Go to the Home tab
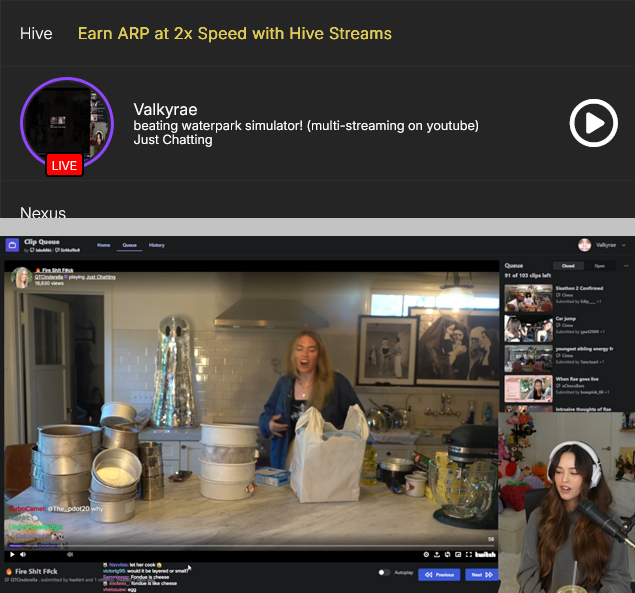The image size is (635, 593). (x=103, y=245)
